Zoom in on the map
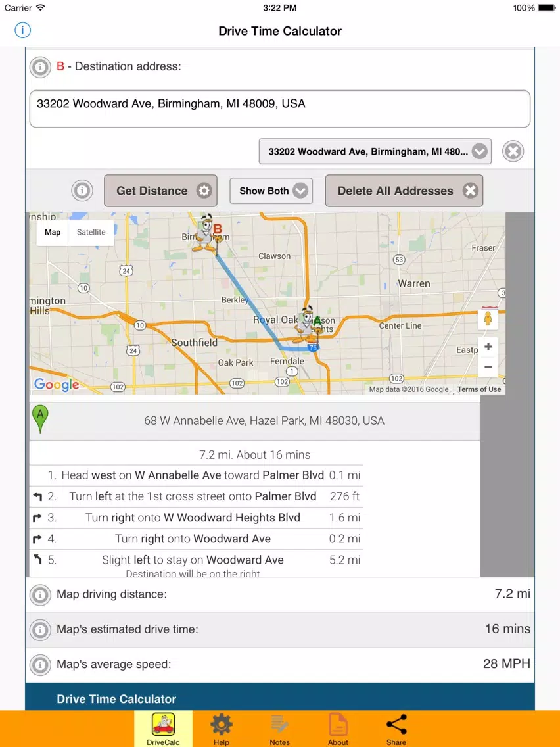Viewport: 560px width, 747px height. 488,347
